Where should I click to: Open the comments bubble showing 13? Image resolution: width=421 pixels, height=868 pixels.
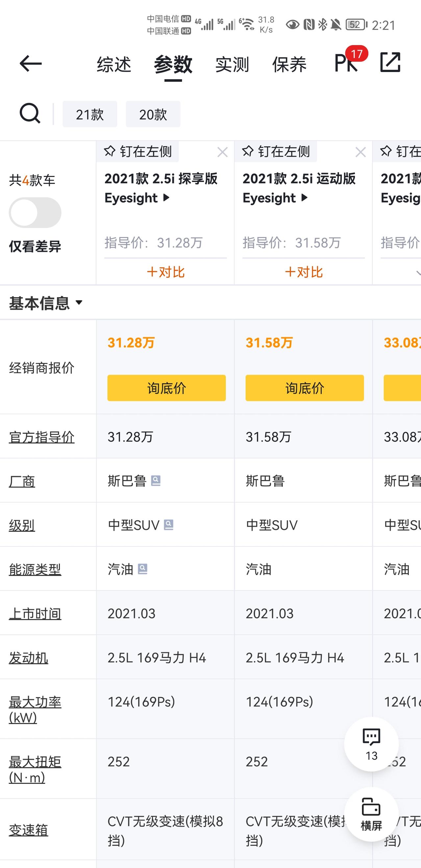point(371,744)
